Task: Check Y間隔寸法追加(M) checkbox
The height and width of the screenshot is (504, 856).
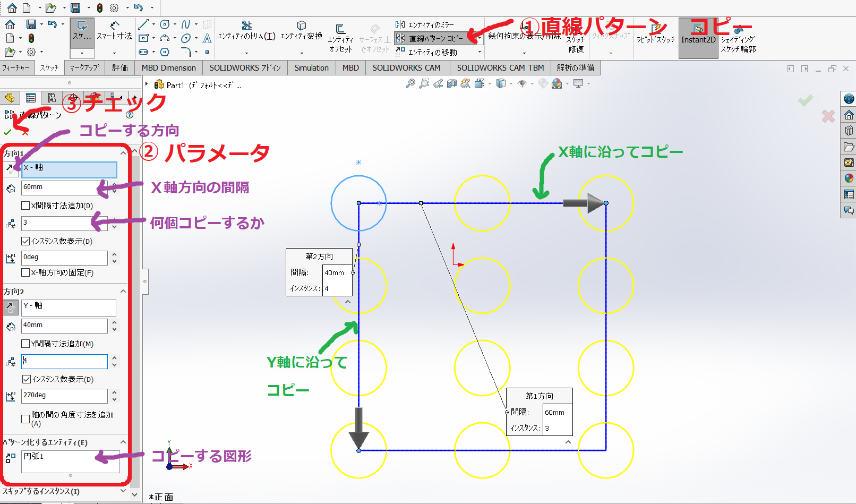Action: point(25,344)
